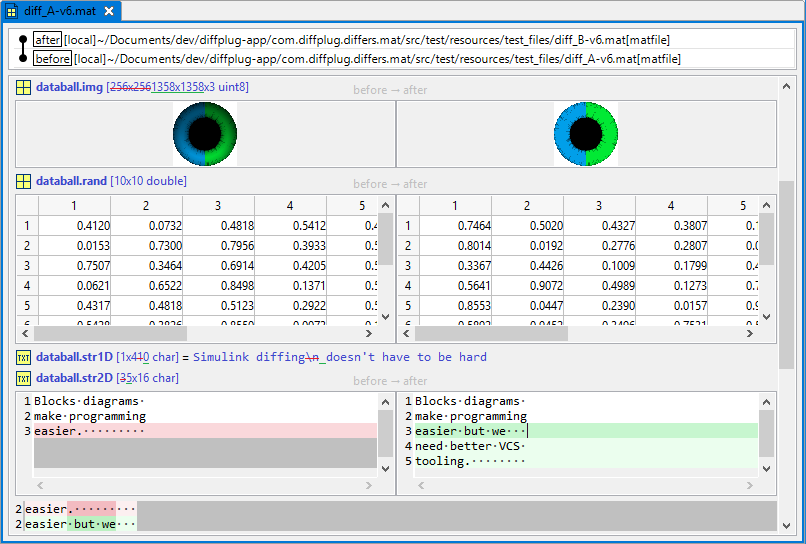Click the commit graph node beside after
Image resolution: width=806 pixels, height=544 pixels.
(x=23, y=40)
